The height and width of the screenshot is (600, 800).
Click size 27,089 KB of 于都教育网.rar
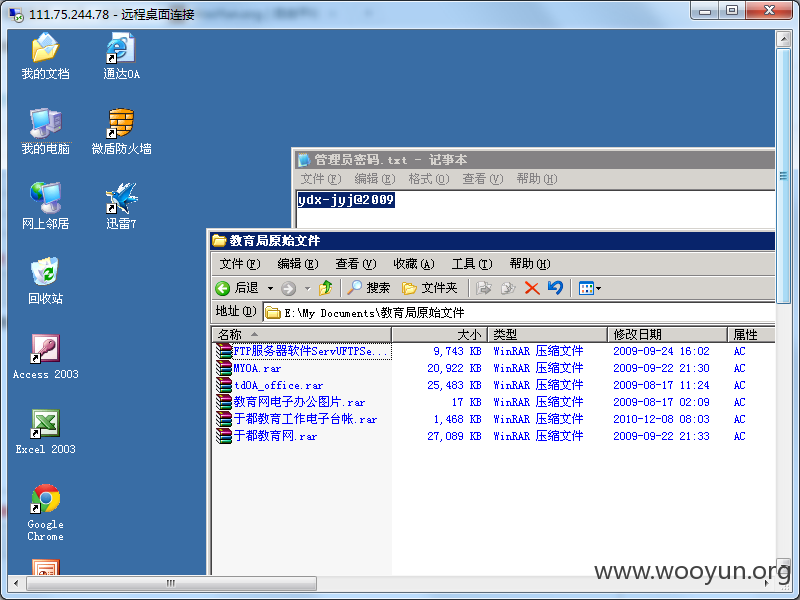(454, 436)
